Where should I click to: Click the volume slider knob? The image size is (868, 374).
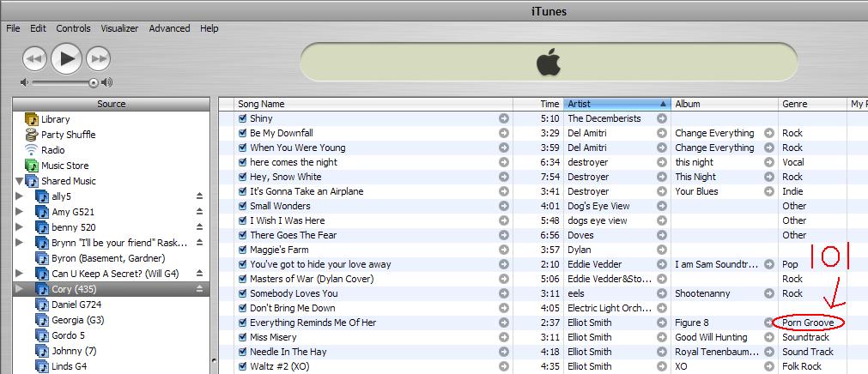pyautogui.click(x=93, y=83)
